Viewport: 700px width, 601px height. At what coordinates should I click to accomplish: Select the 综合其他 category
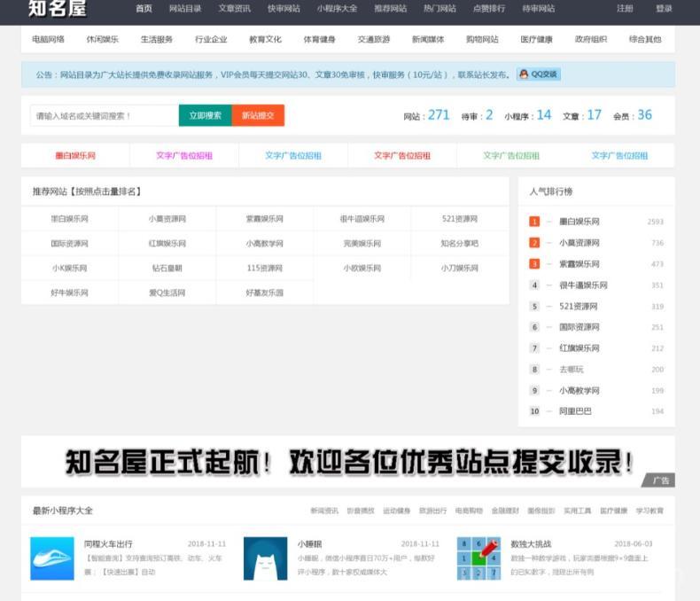tap(645, 39)
